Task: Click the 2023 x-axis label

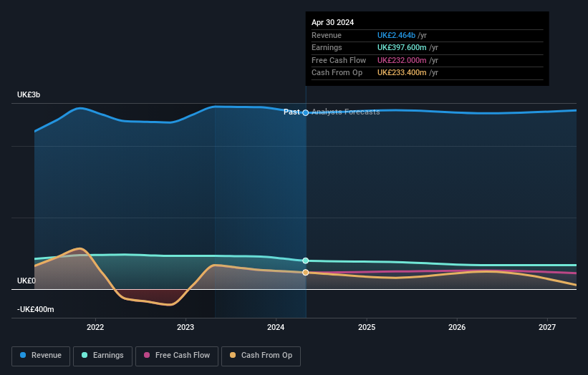Action: (x=185, y=328)
